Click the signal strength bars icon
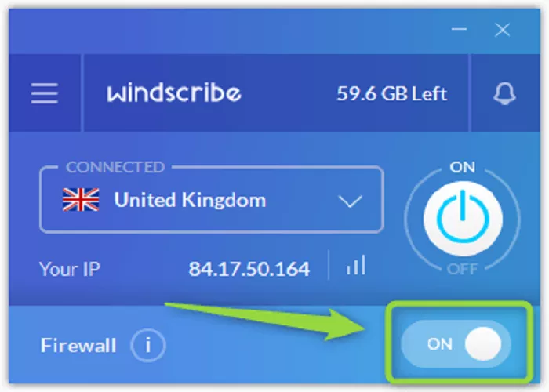 (356, 265)
